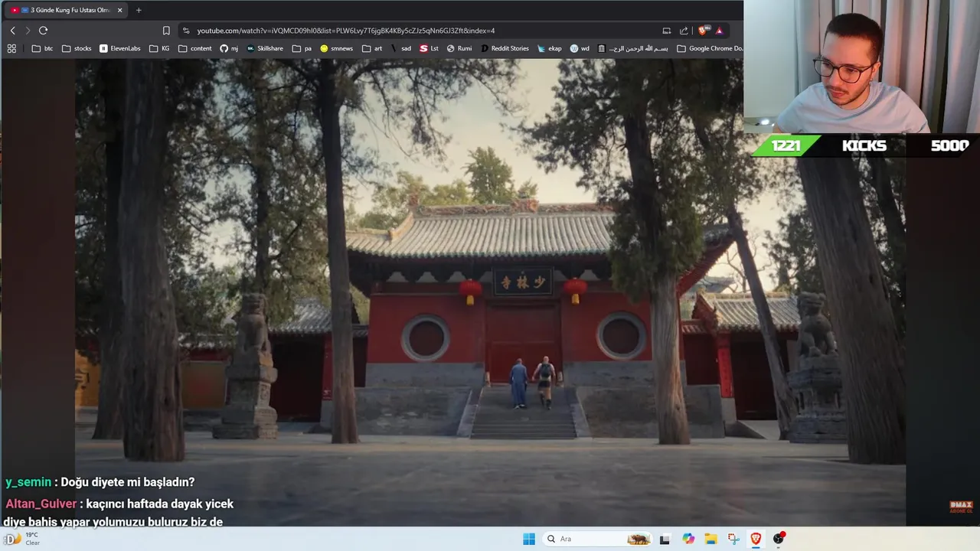Image resolution: width=980 pixels, height=551 pixels.
Task: Open OBS Studio from taskbar
Action: click(x=779, y=539)
